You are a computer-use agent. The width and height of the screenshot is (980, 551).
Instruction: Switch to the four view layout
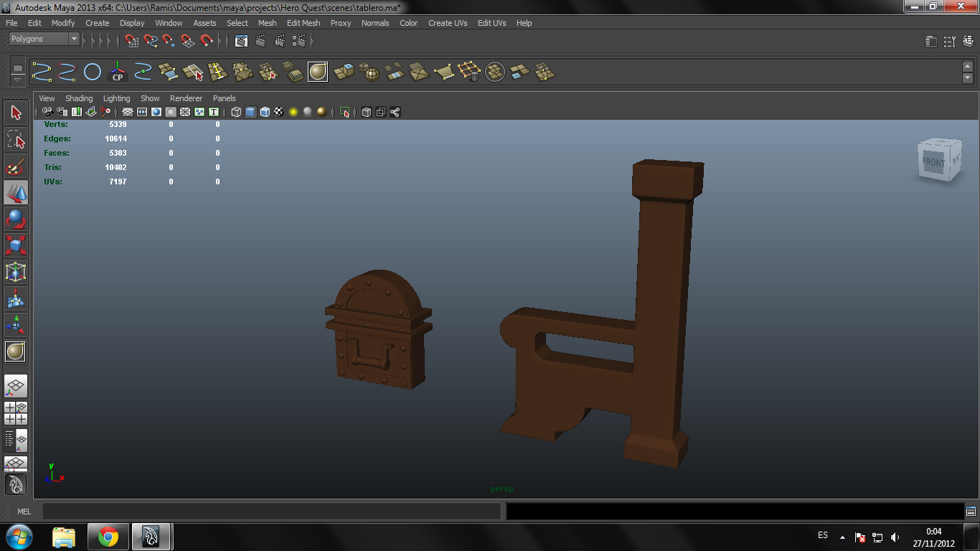pyautogui.click(x=16, y=413)
